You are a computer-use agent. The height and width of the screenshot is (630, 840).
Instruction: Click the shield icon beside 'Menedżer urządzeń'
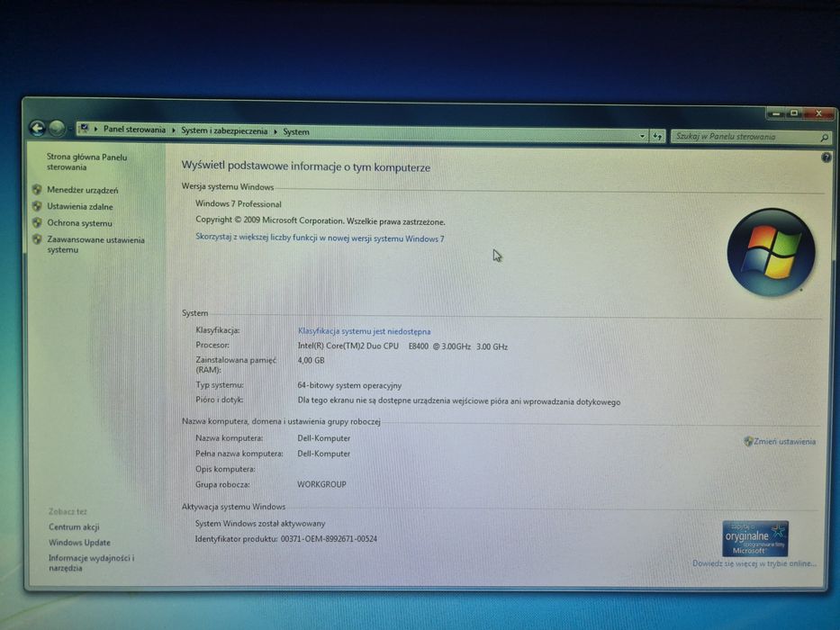(36, 189)
